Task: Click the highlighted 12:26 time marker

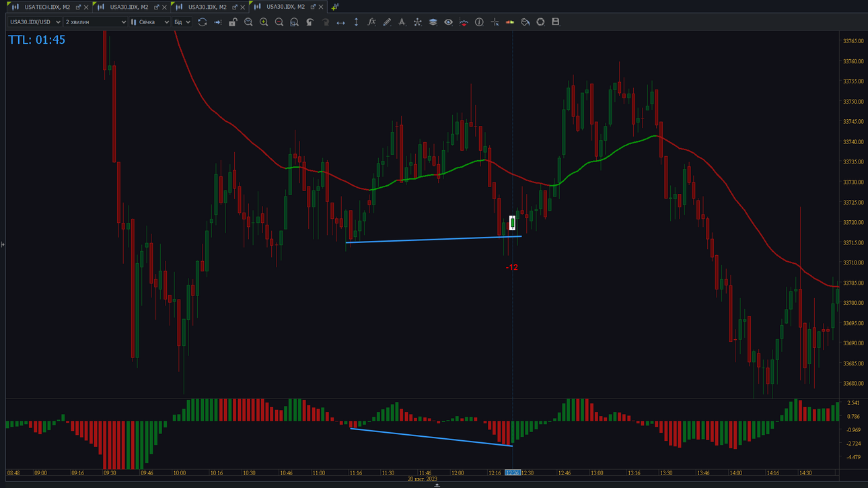Action: coord(513,473)
